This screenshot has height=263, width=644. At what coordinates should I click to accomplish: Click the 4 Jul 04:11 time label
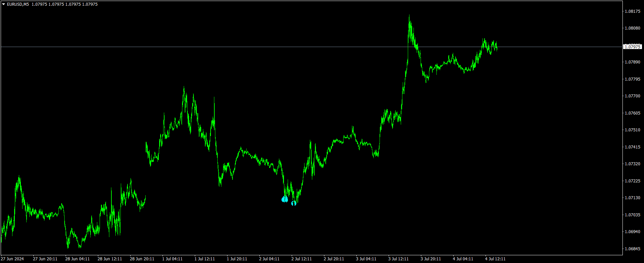[x=463, y=259]
